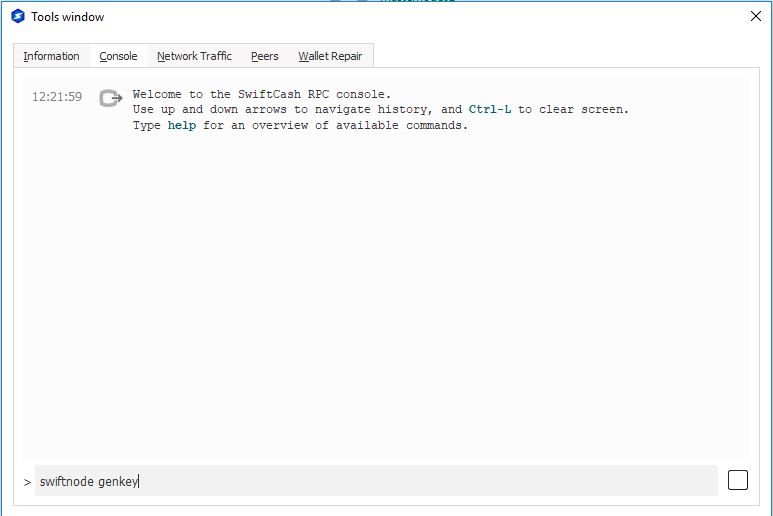
Task: Click the bold 'help' keyword
Action: 181,125
